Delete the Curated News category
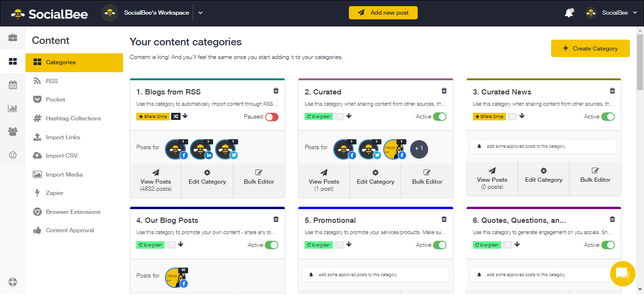The height and width of the screenshot is (295, 644). pos(612,91)
